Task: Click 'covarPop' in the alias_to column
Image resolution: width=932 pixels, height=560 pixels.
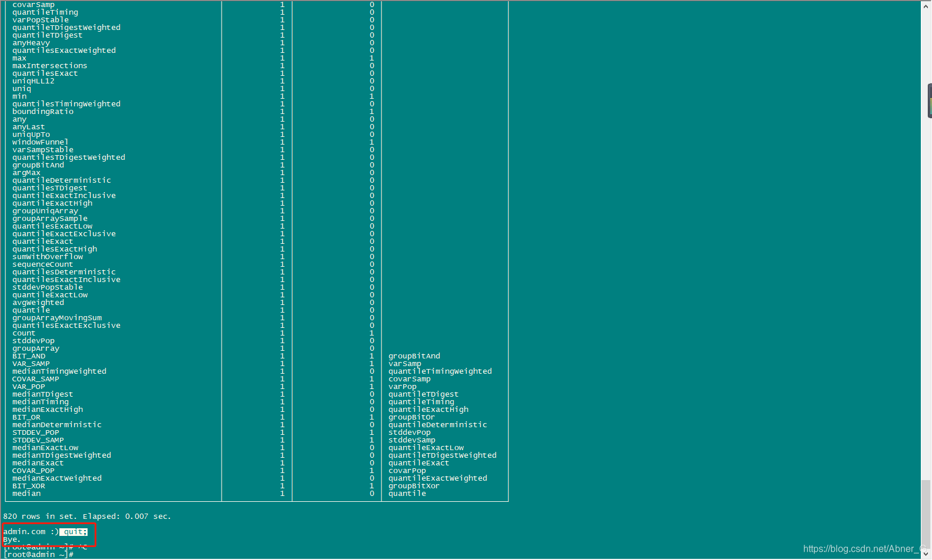Action: click(x=407, y=471)
